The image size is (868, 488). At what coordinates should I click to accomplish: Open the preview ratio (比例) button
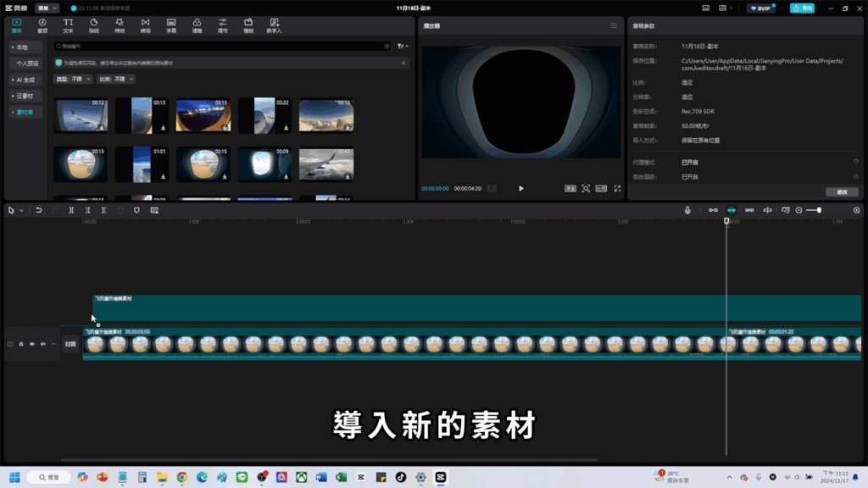click(601, 189)
